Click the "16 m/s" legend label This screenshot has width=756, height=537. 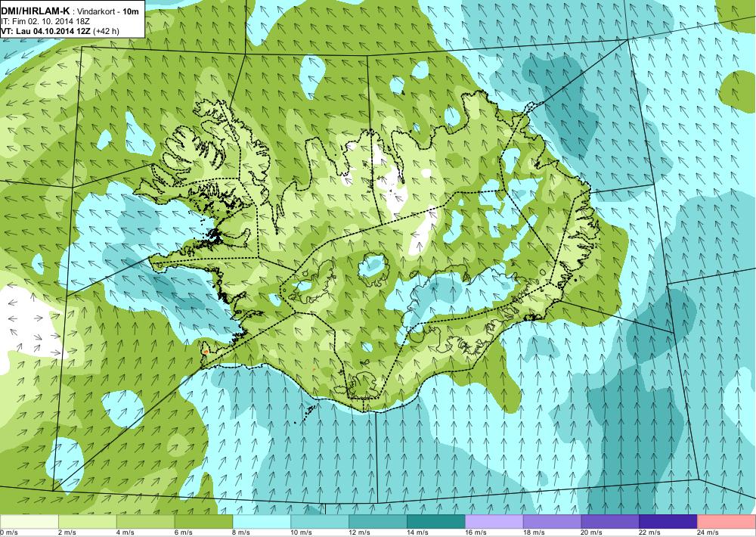476,532
